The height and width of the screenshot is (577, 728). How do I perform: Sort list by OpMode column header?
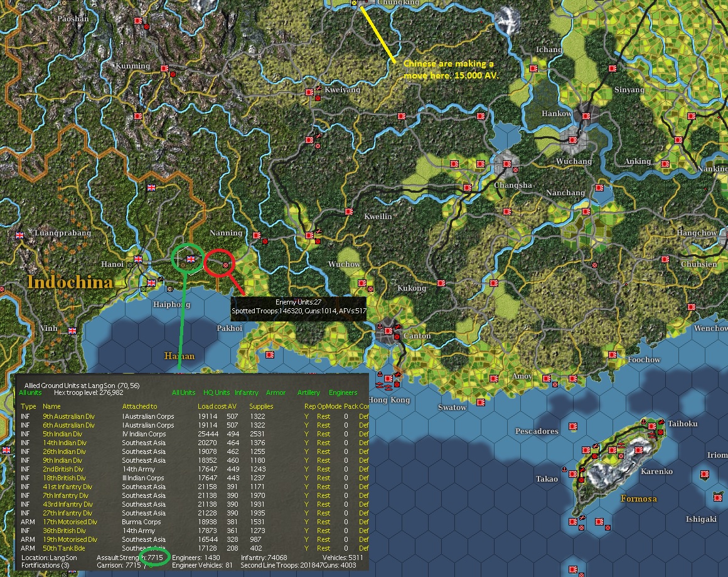tap(329, 406)
